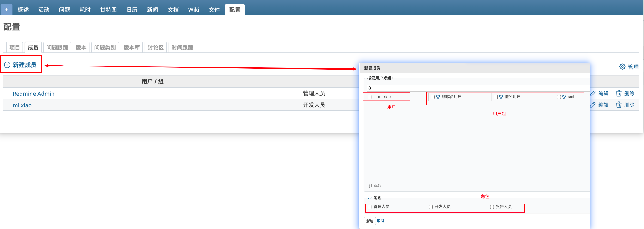Open the 文档 menu item
Screen dimensions: 644x229
[173, 10]
